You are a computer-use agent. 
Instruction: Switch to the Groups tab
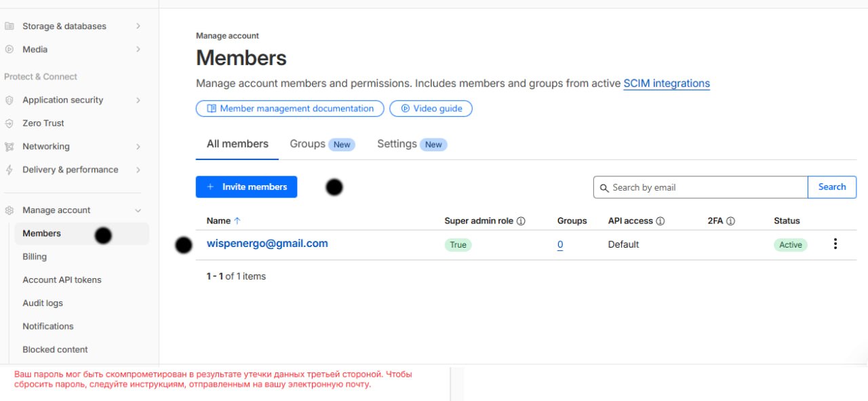[x=308, y=144]
